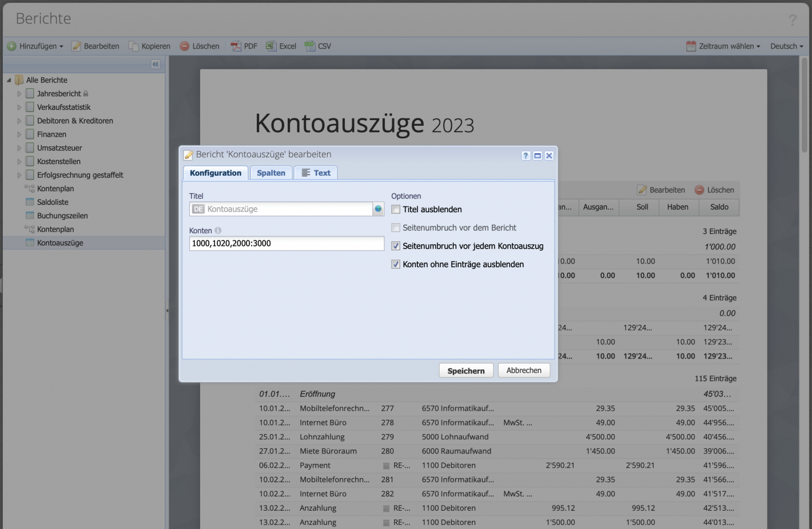
Task: Open the Bearbeiten pencil icon in the toolbar
Action: (x=75, y=46)
